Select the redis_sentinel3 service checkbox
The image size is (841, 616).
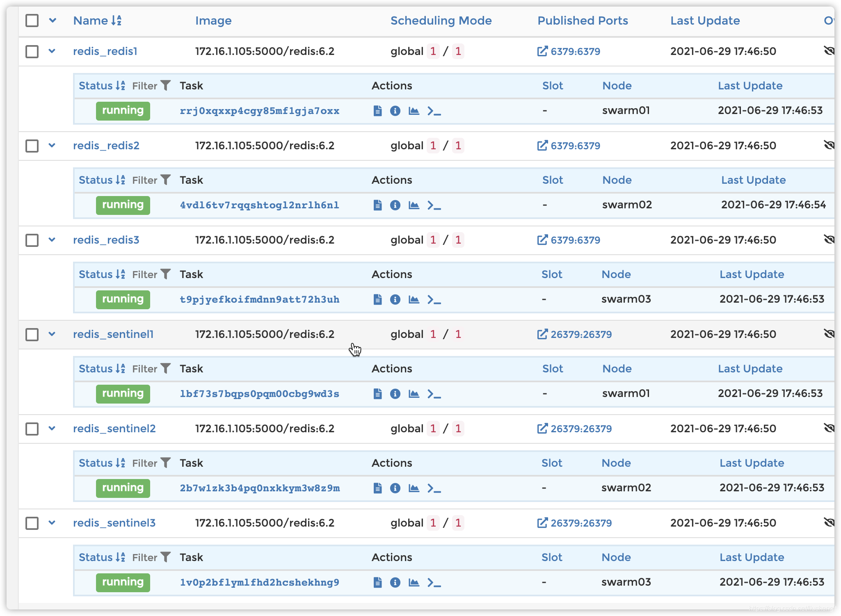pos(32,523)
